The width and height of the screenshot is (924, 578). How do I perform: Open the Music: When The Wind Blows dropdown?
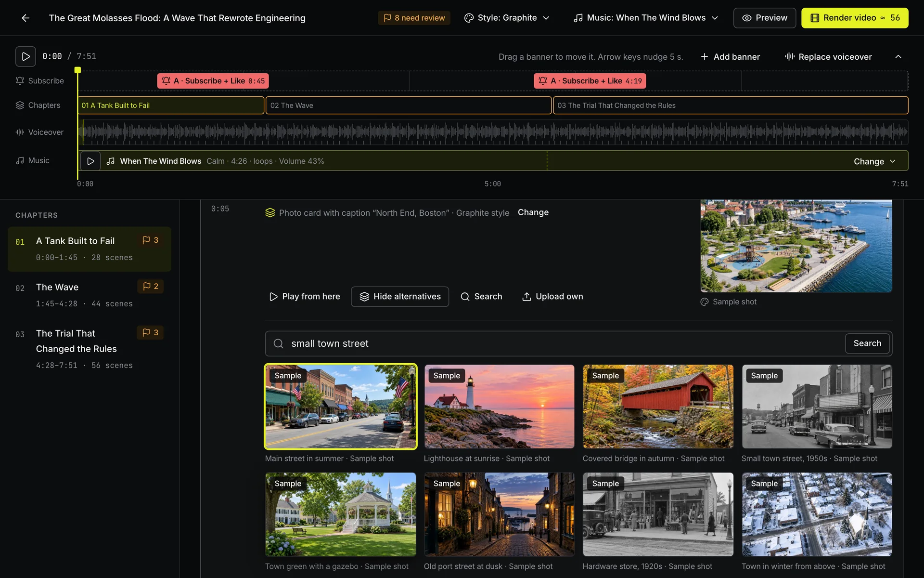tap(646, 18)
